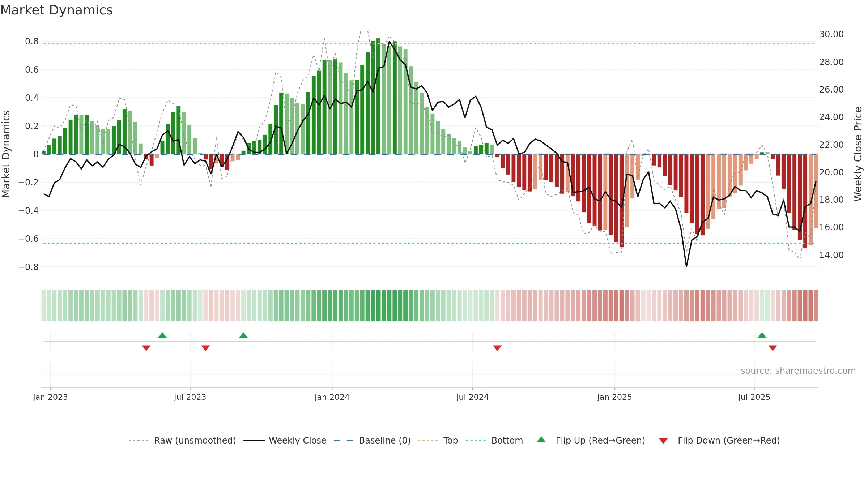This screenshot has height=488, width=868.
Task: Click the Jul 2025 x-axis label
Action: (x=754, y=397)
